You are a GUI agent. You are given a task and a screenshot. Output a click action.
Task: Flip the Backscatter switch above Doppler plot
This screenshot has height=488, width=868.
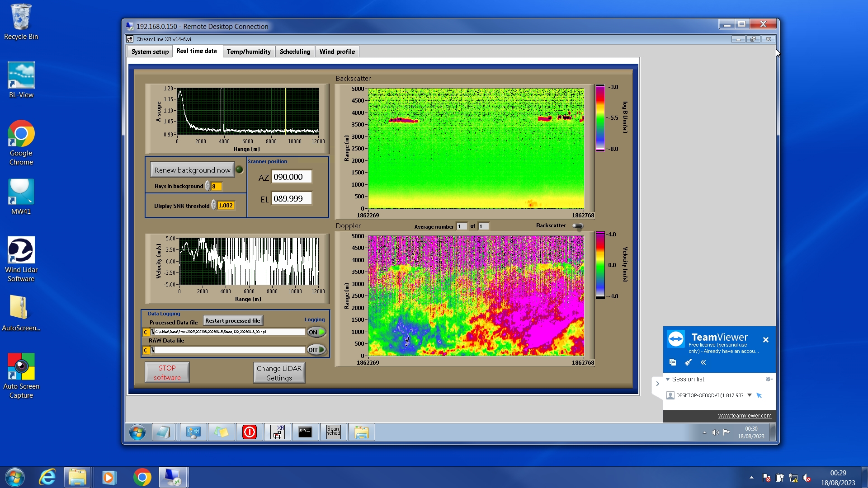578,226
